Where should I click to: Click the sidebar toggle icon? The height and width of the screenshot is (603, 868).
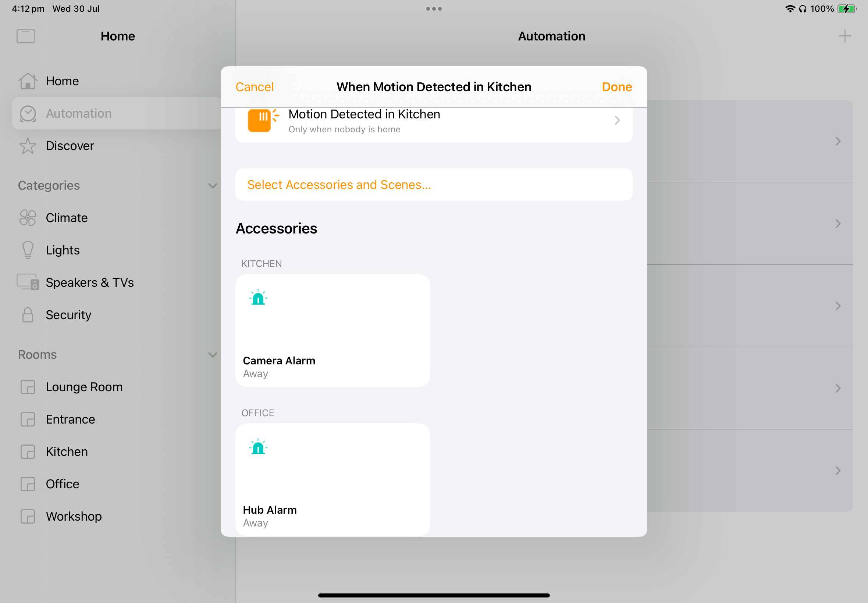click(x=26, y=36)
